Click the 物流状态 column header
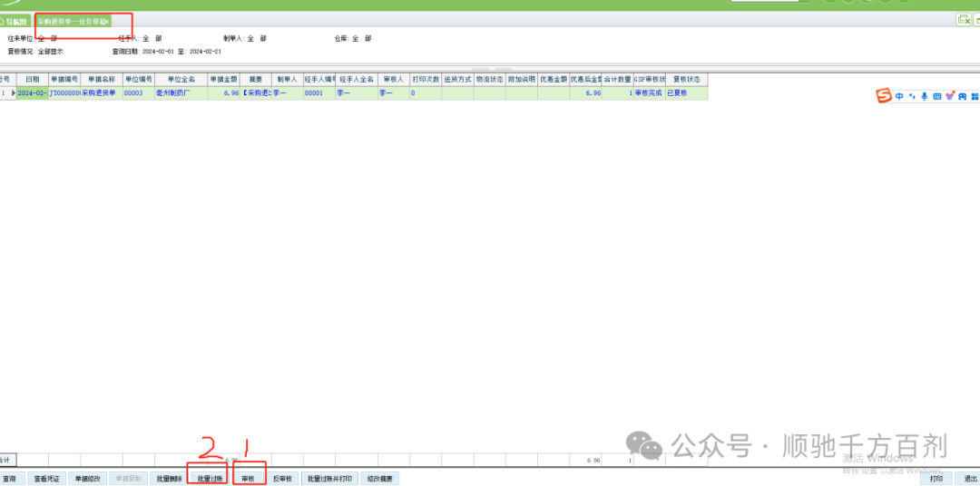 pyautogui.click(x=489, y=79)
